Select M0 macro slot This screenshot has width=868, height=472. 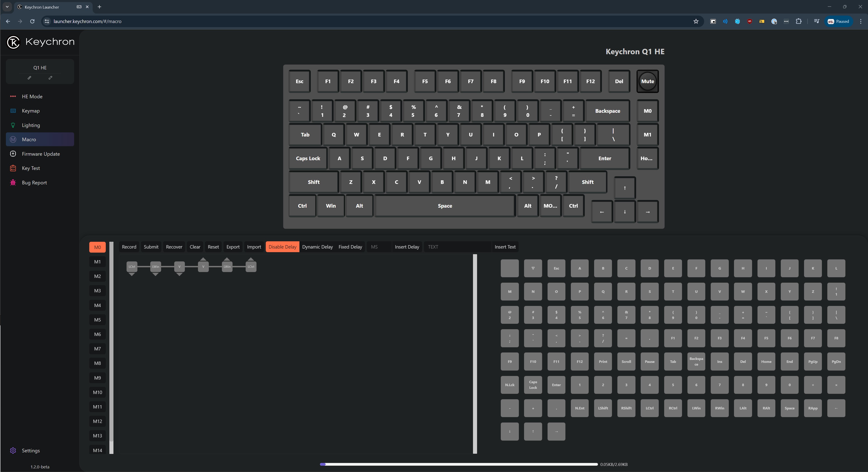pyautogui.click(x=97, y=247)
